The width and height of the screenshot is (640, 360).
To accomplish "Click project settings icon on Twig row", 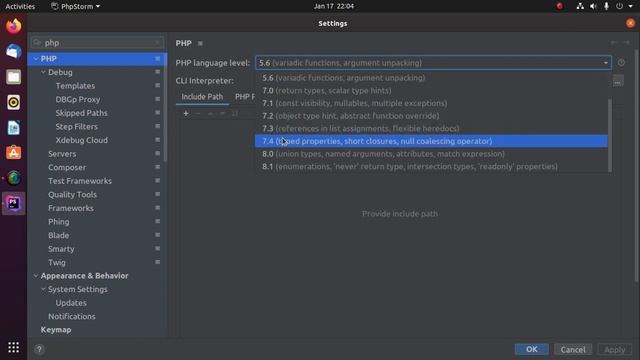I will [x=158, y=262].
